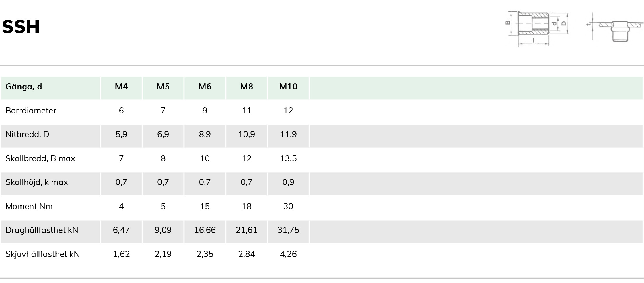Click the 16,66 value under M6
This screenshot has width=644, height=283.
(205, 230)
